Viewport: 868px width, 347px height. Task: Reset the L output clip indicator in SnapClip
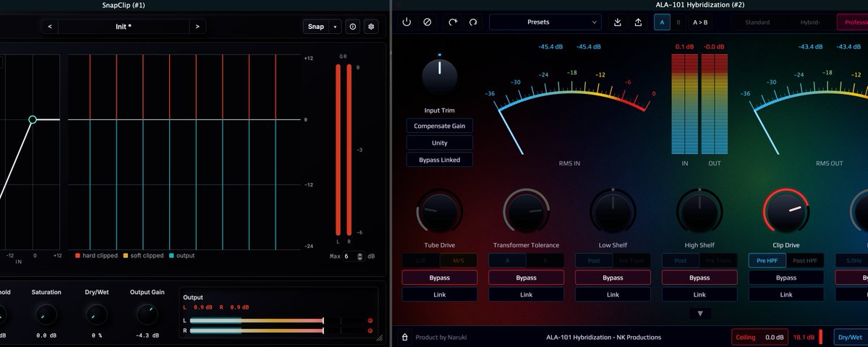coord(370,320)
